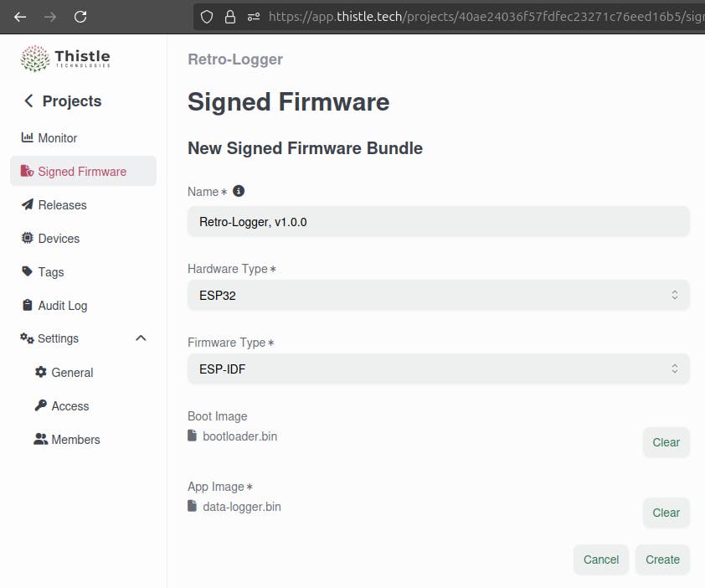Viewport: 705px width, 588px height.
Task: Open the Releases page
Action: 62,205
